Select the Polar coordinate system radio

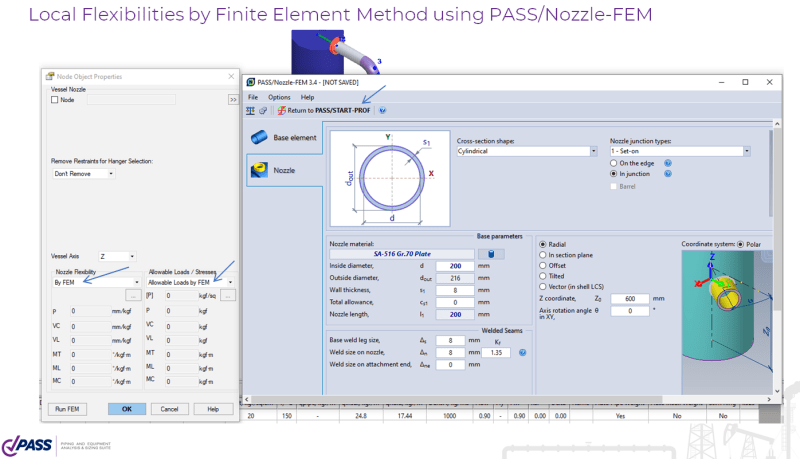[x=740, y=244]
